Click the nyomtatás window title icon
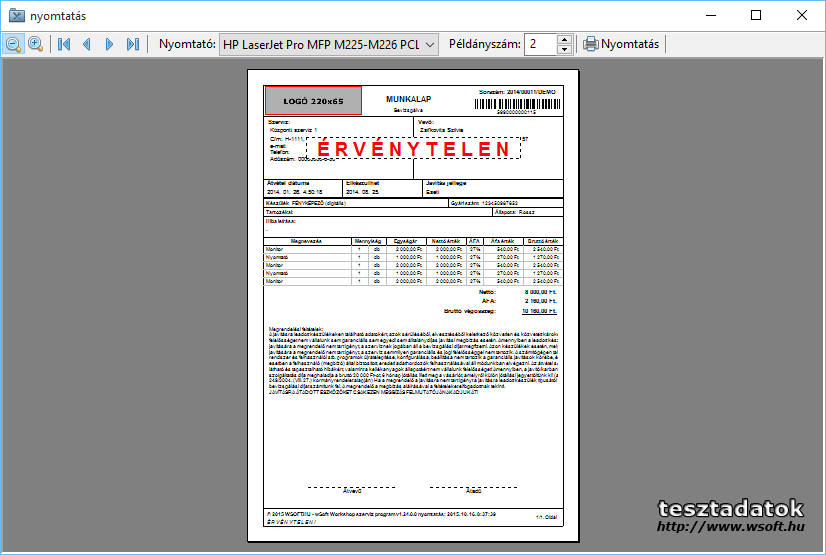Image resolution: width=826 pixels, height=555 pixels. click(17, 16)
